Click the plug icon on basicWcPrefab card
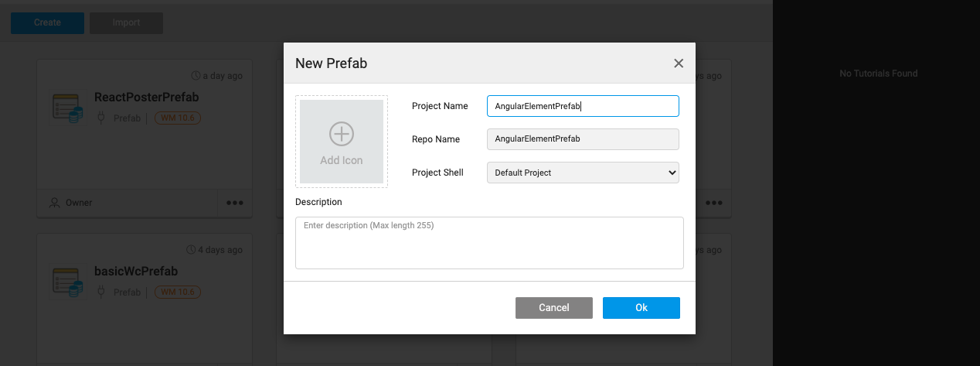 (101, 292)
